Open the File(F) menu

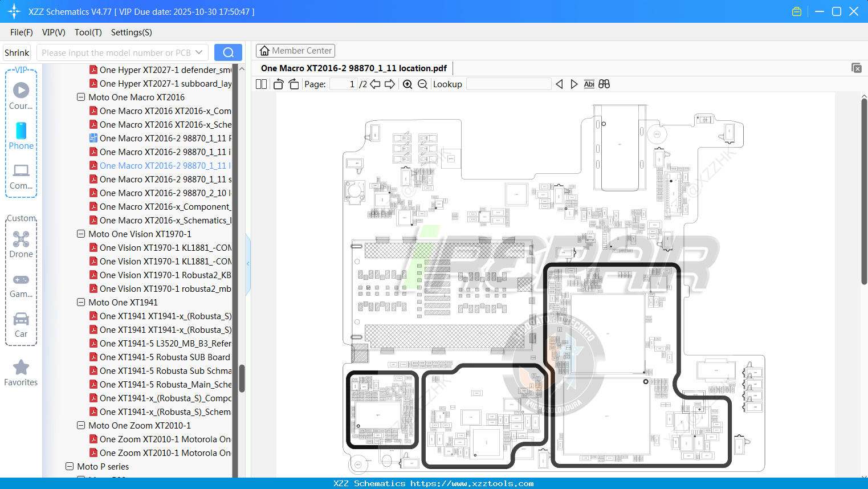(22, 32)
